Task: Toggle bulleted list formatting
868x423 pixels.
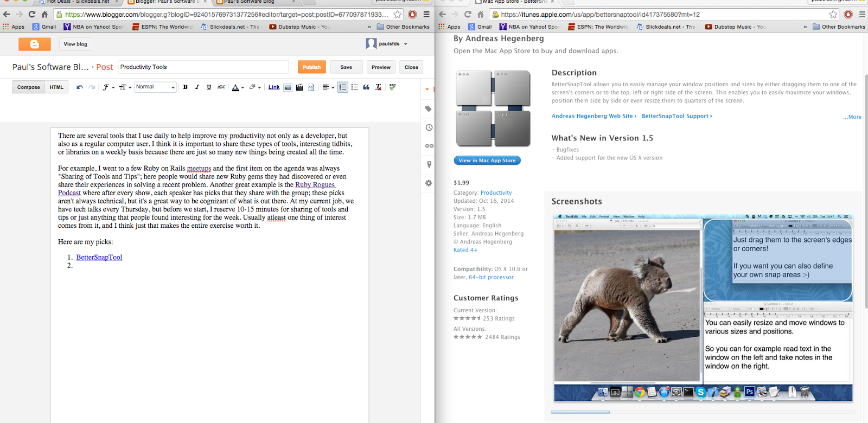Action: click(354, 87)
